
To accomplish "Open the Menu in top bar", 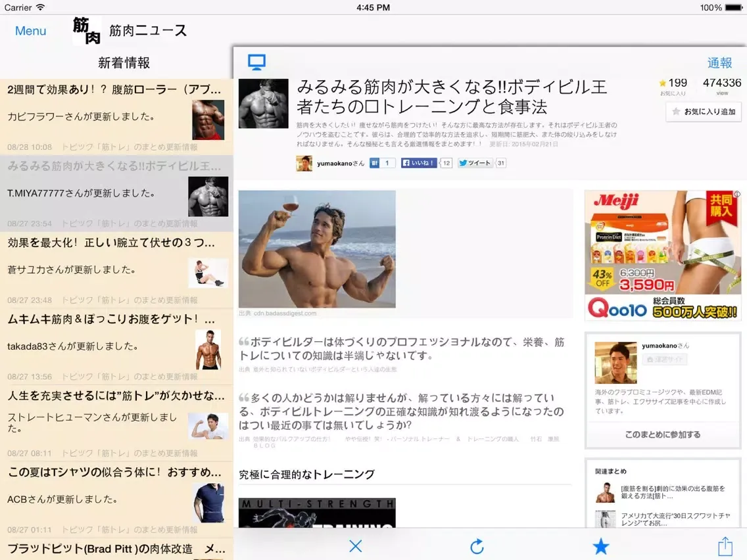I will point(30,31).
